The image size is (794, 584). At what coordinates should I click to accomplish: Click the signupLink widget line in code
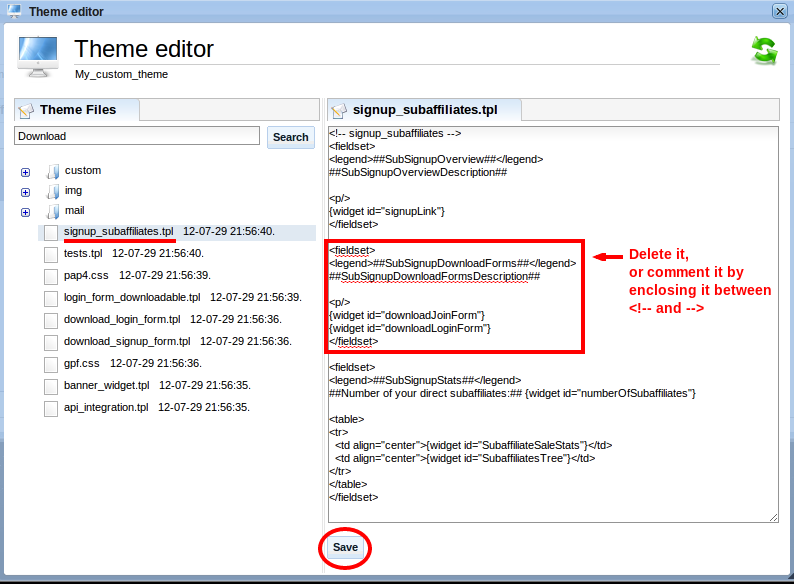click(x=387, y=211)
